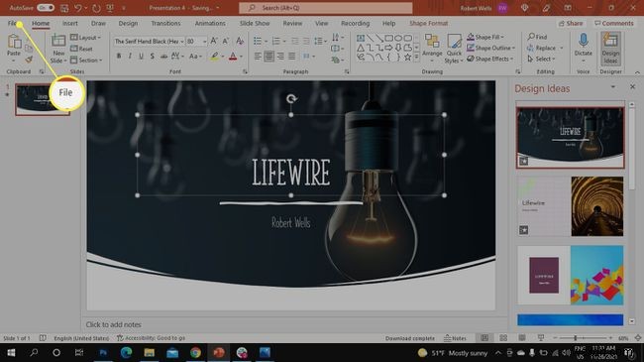644x362 pixels.
Task: Justify the text
Action: click(x=292, y=57)
